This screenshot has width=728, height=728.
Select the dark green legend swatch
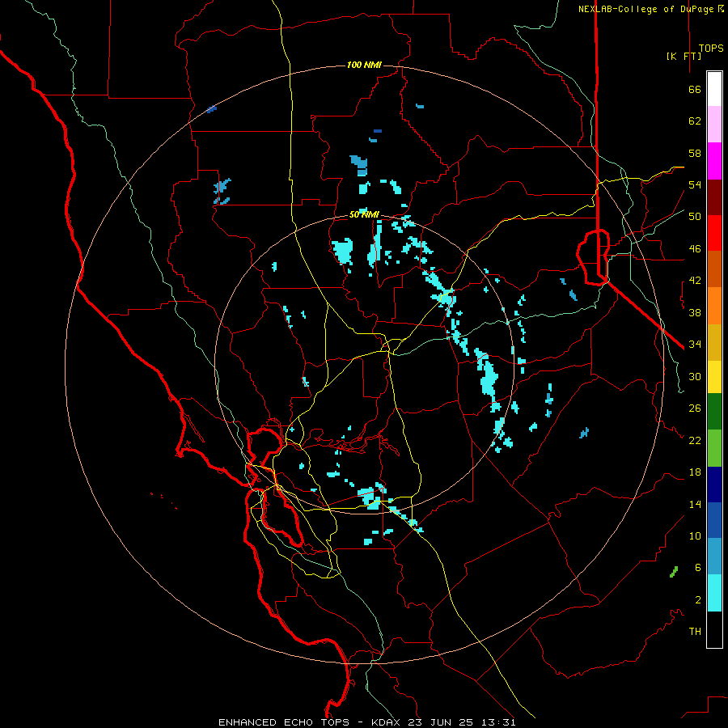714,412
